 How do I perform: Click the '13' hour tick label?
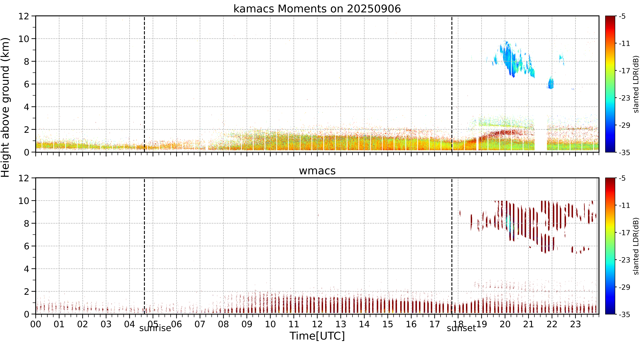tap(341, 324)
